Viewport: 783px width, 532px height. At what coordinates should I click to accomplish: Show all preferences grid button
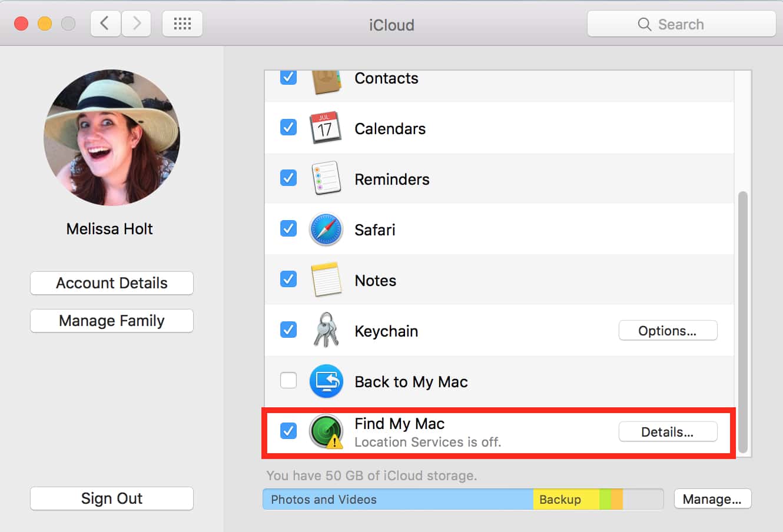click(183, 24)
